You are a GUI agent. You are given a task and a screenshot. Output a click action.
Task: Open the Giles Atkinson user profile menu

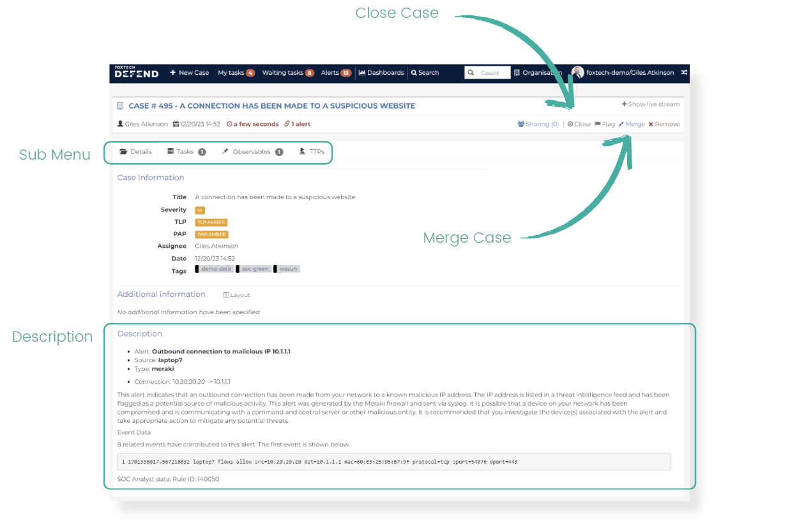tap(623, 73)
